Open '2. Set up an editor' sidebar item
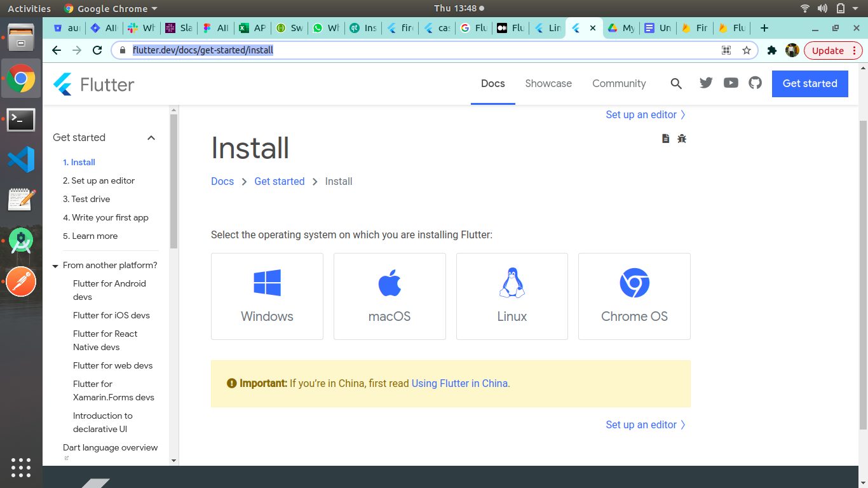This screenshot has height=488, width=868. [x=98, y=180]
